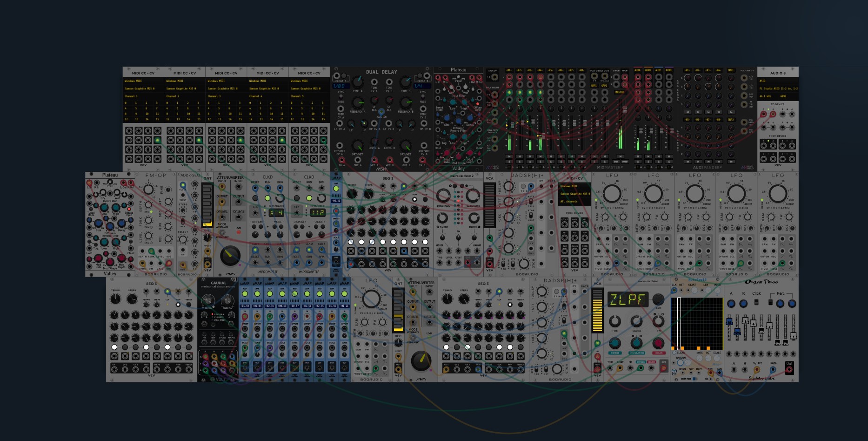Click the TIME A knob on Dual Delay
This screenshot has height=441, width=868.
tap(357, 82)
